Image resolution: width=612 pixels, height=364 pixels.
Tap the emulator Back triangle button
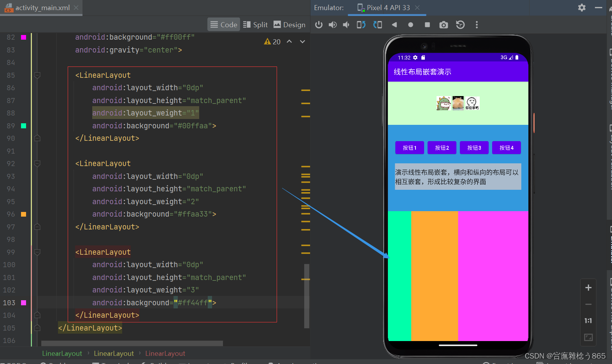coord(394,25)
